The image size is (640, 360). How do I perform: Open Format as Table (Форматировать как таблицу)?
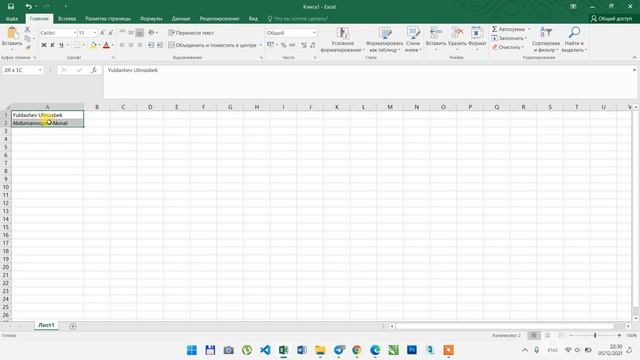tap(384, 40)
